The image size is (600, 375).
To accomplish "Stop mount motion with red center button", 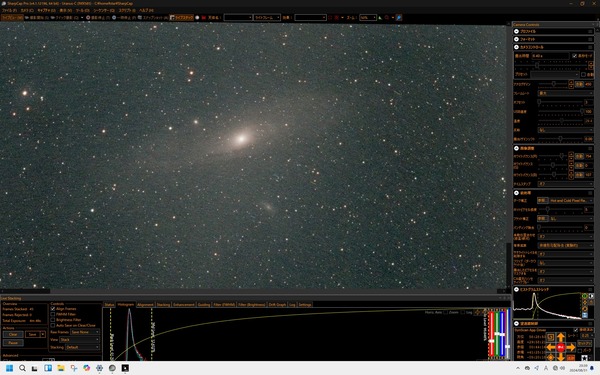I will click(561, 347).
